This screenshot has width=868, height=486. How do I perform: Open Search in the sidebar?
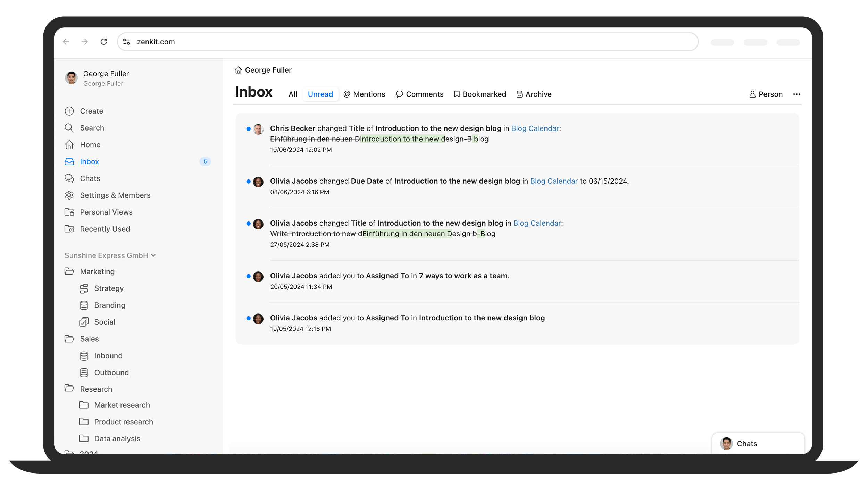[92, 128]
